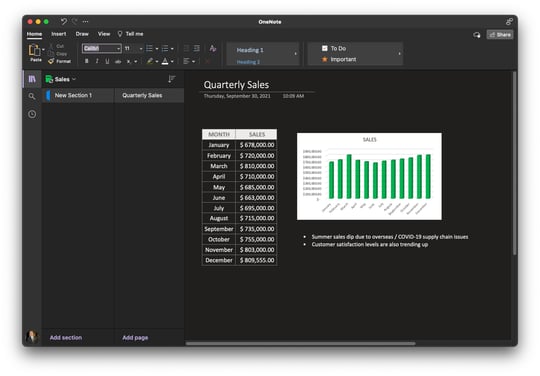Viewport: 540px width, 376px height.
Task: Toggle Italic formatting
Action: pyautogui.click(x=97, y=61)
